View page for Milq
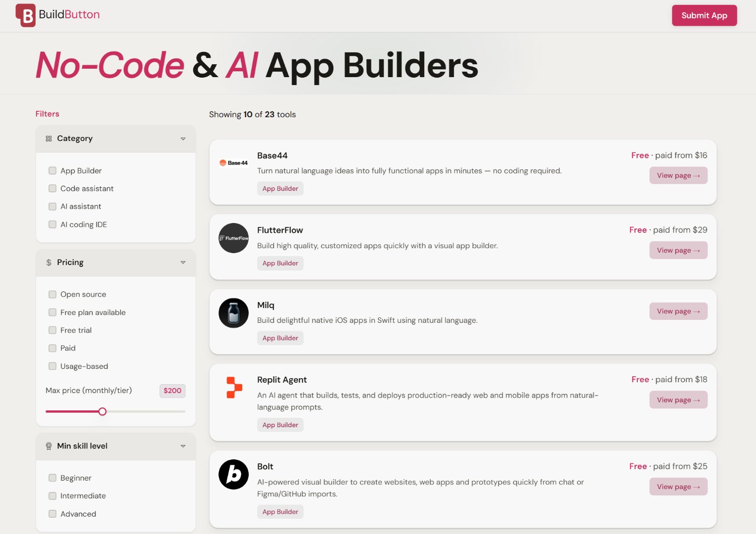The image size is (756, 534). (678, 311)
